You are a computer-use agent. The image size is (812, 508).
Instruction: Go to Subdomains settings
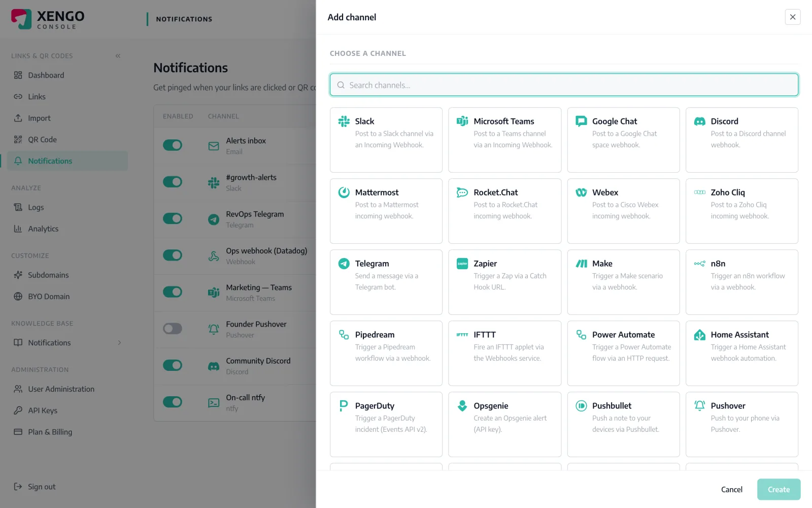[67, 275]
